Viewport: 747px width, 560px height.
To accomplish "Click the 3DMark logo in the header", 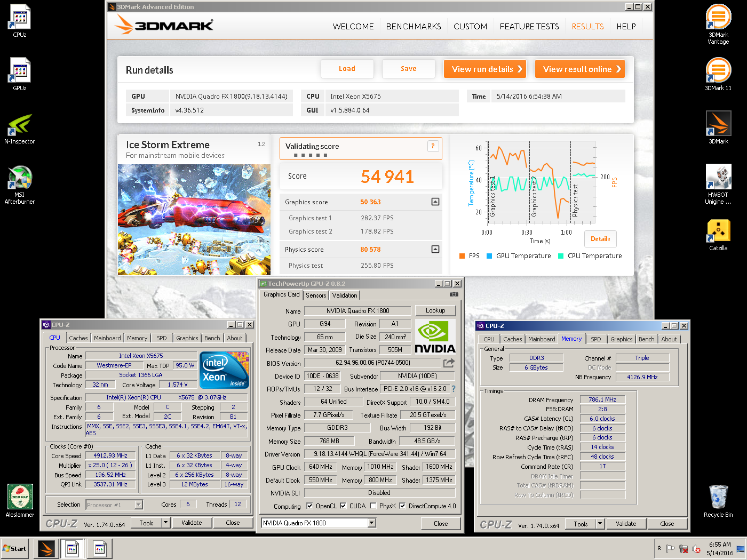I will coord(164,25).
